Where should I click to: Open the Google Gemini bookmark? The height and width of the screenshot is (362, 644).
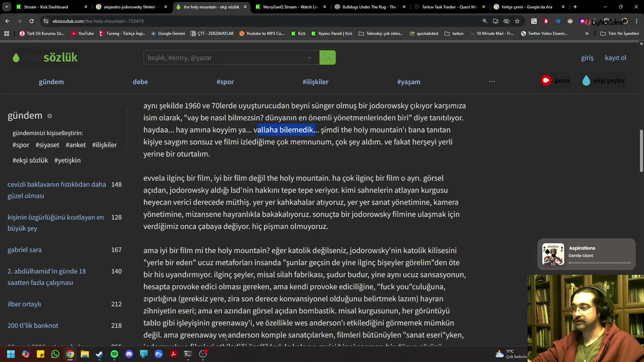[168, 34]
